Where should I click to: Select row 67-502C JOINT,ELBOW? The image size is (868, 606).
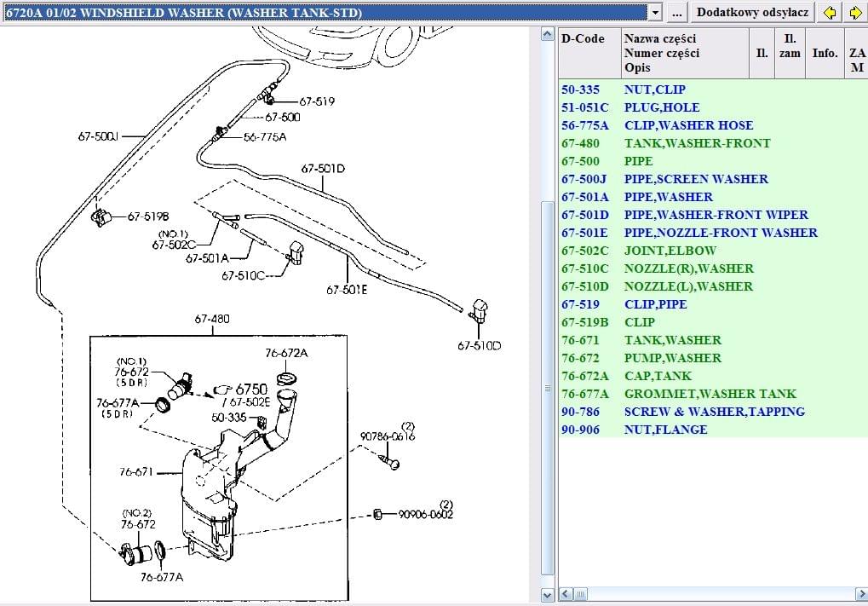pyautogui.click(x=713, y=251)
